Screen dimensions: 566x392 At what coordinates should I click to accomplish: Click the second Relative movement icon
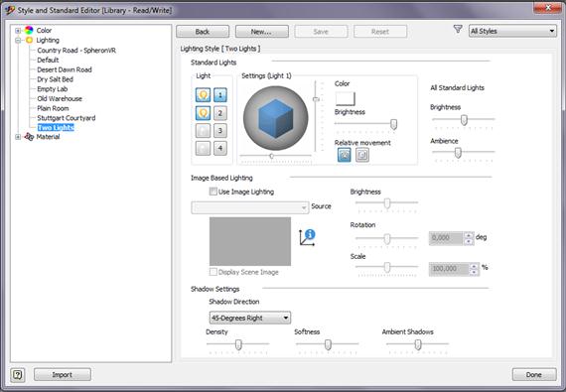pos(362,155)
